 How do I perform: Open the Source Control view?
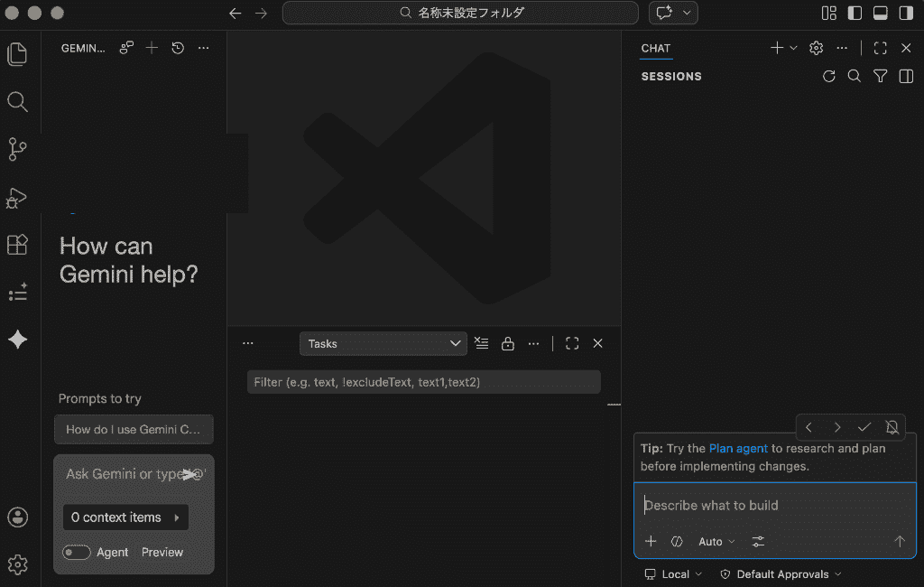pos(17,149)
